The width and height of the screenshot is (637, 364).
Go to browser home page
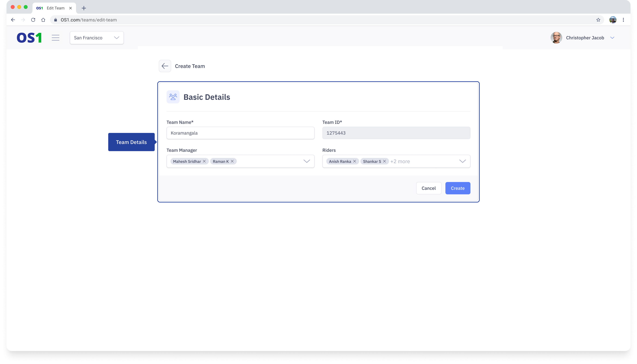[x=43, y=20]
